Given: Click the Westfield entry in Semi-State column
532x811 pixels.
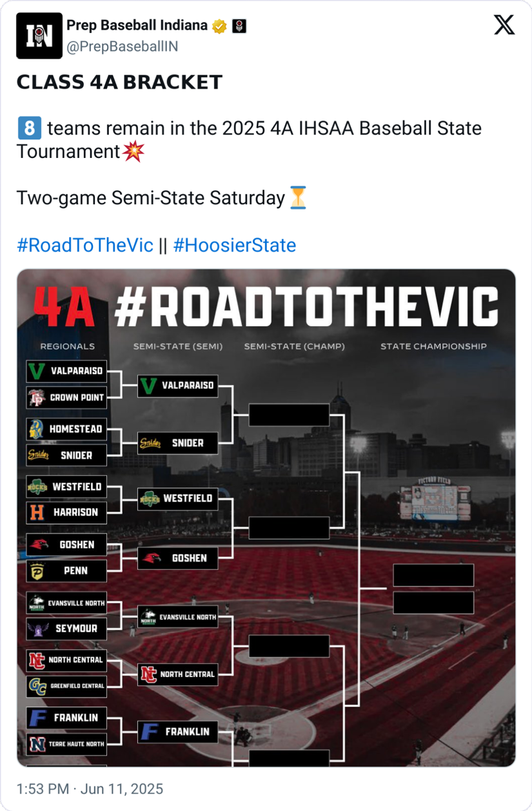Looking at the screenshot, I should (x=178, y=498).
